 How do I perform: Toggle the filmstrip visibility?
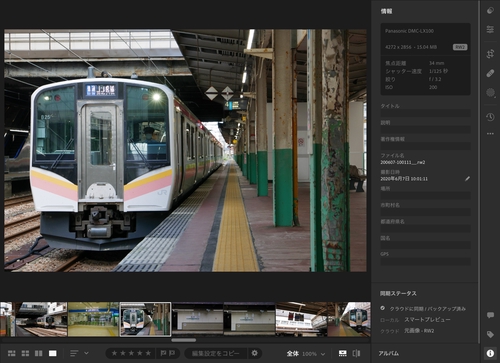click(x=342, y=353)
